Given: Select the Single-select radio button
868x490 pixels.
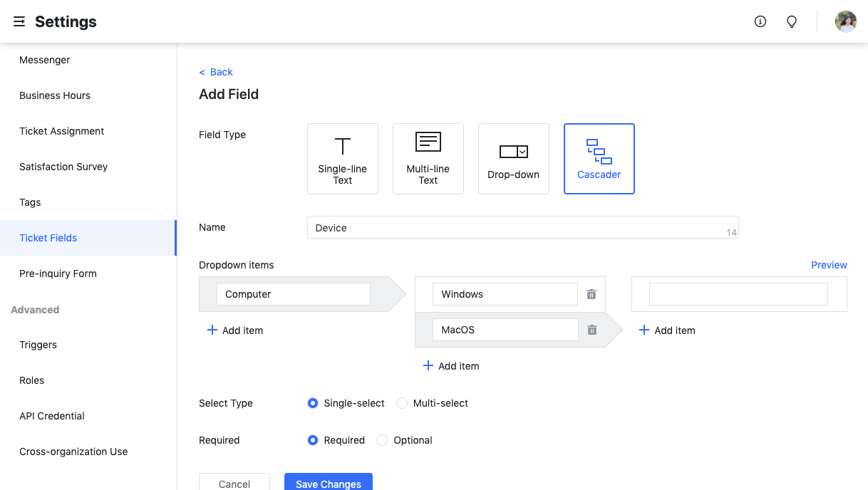Looking at the screenshot, I should pyautogui.click(x=312, y=403).
